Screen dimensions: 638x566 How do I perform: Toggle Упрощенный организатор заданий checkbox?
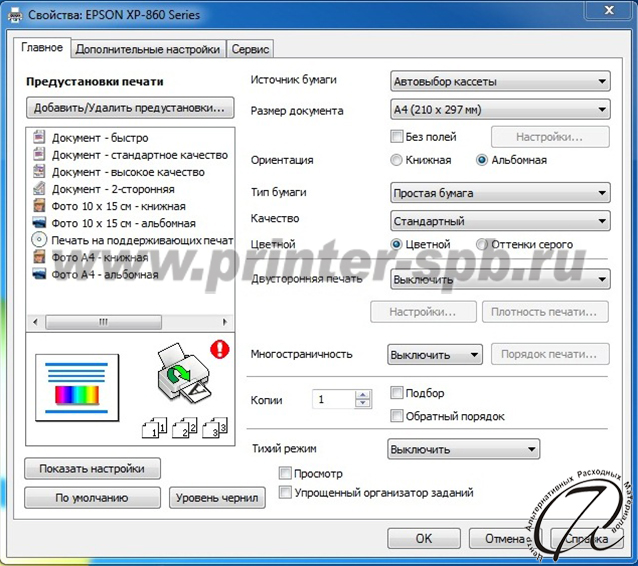tap(285, 492)
